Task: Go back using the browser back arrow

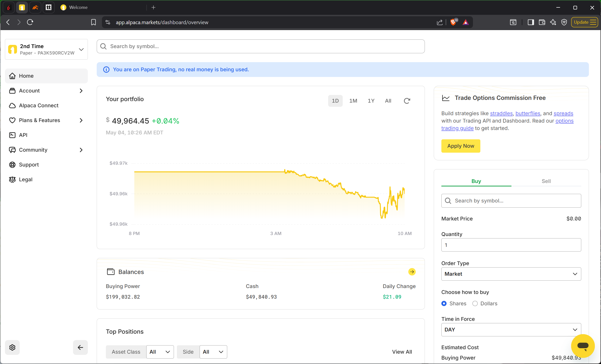Action: [8, 22]
